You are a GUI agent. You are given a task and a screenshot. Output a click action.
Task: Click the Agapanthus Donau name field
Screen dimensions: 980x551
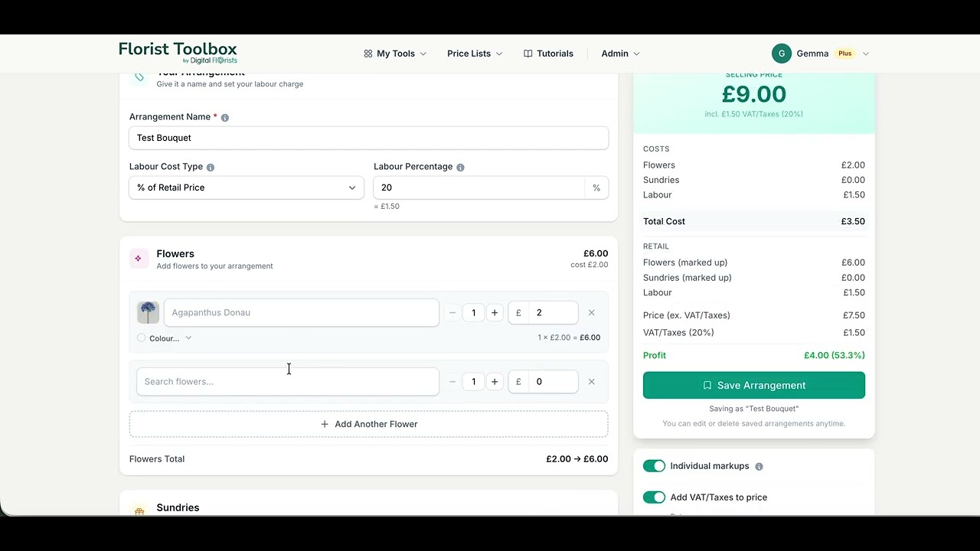tap(302, 312)
